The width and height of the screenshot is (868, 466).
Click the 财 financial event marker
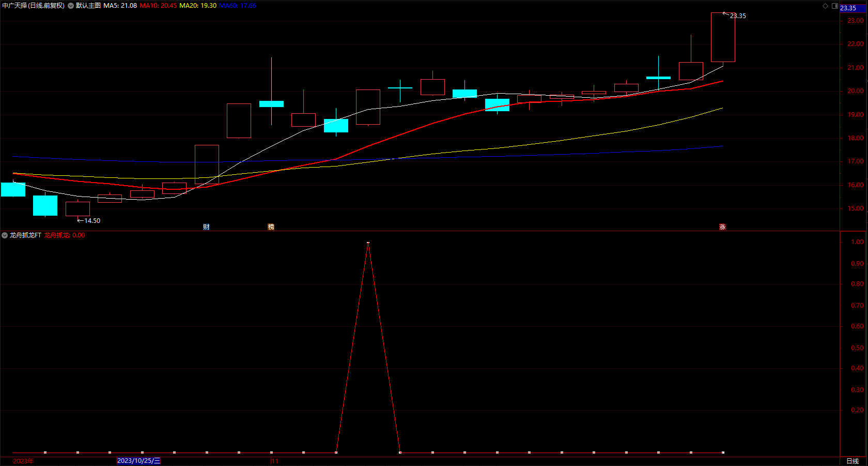206,227
